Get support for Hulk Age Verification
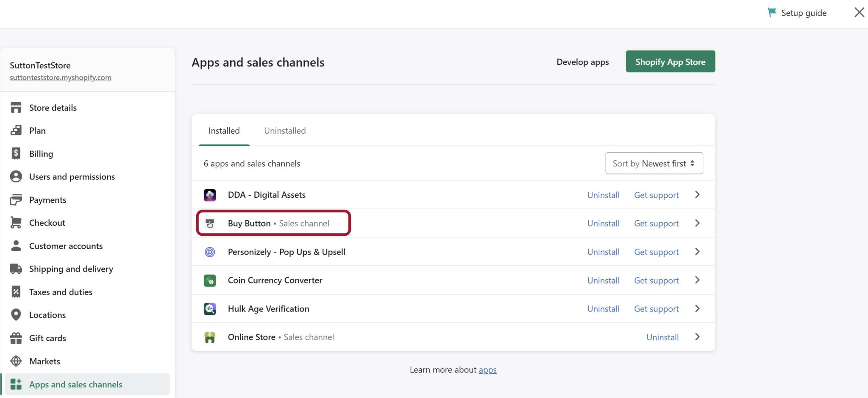Screen dimensions: 868x398 (656, 309)
